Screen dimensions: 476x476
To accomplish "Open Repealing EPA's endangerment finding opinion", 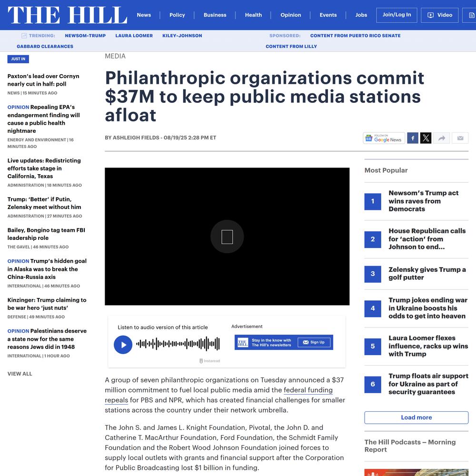I will (x=43, y=119).
